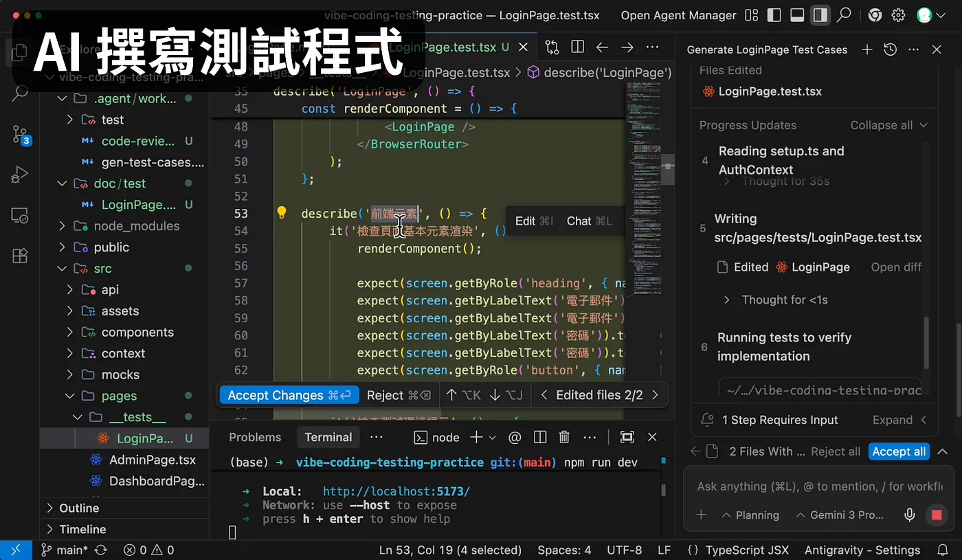Click the Customize Layout icon in title bar
The width and height of the screenshot is (962, 560).
tap(752, 15)
